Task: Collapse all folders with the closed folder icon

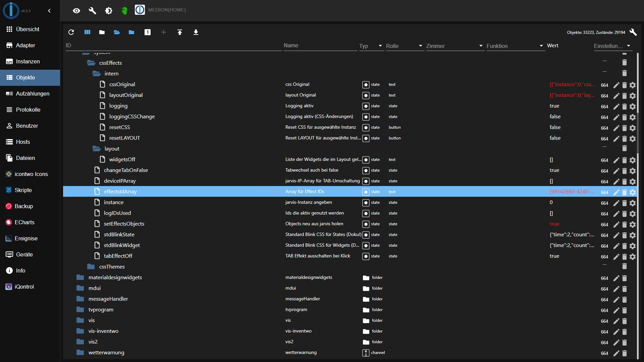Action: click(102, 32)
